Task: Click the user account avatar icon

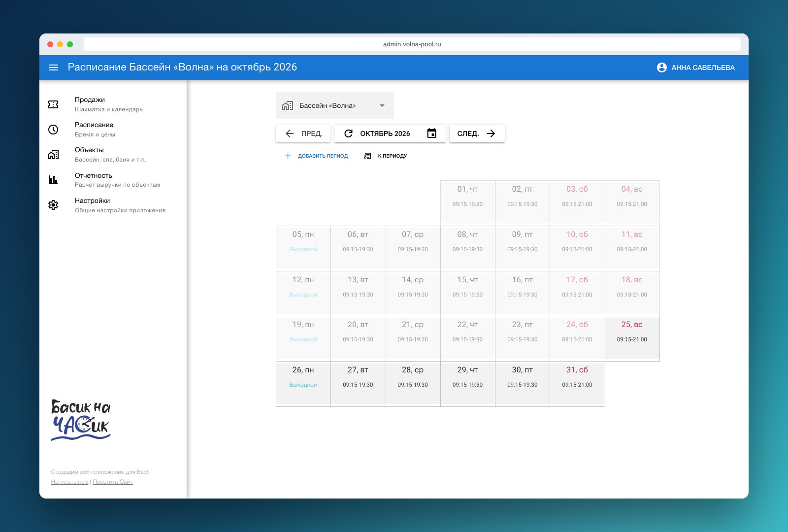Action: coord(661,67)
